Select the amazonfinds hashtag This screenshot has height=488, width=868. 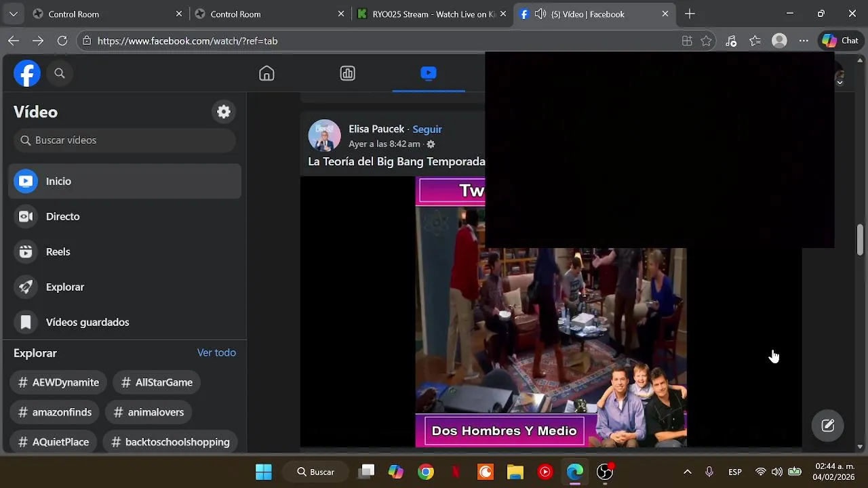point(55,412)
